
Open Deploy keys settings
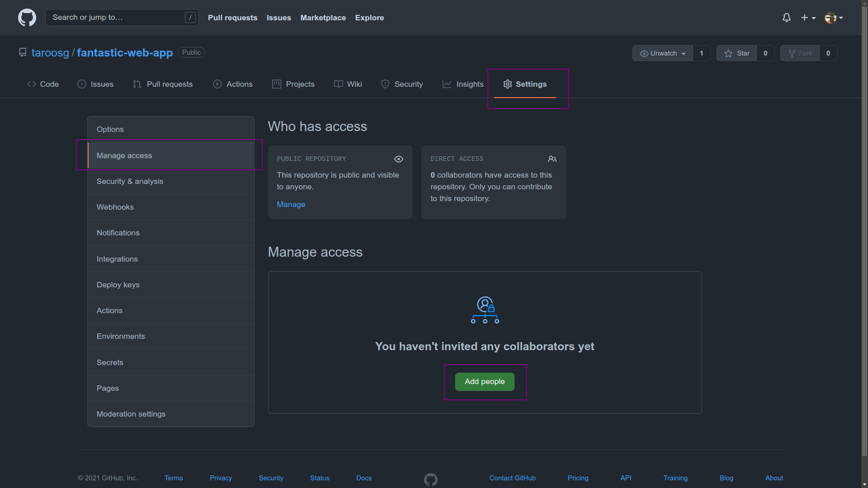pos(171,285)
